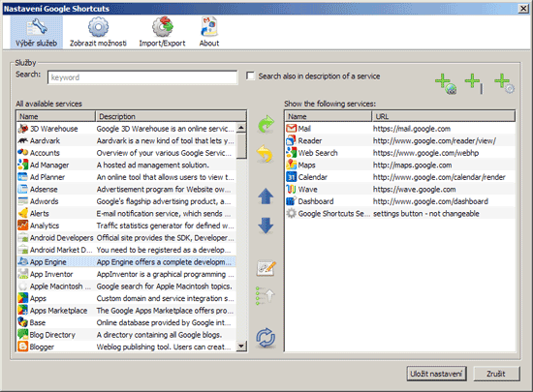Select Alerts bell icon

(x=23, y=214)
